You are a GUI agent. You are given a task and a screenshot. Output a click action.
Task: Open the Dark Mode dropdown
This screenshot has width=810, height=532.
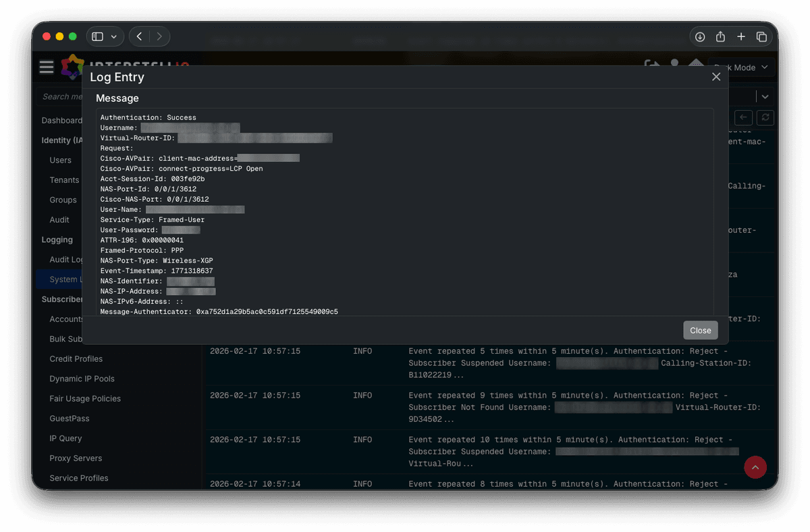[740, 67]
